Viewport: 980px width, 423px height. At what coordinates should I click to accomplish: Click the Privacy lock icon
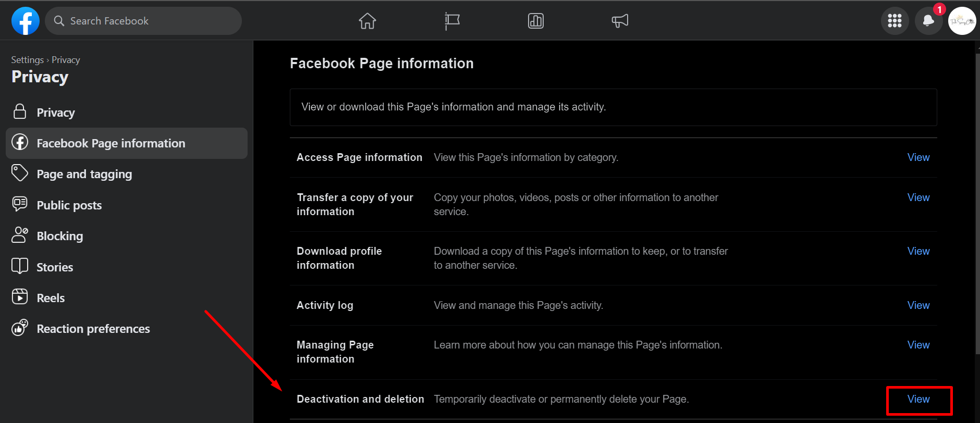click(x=20, y=111)
